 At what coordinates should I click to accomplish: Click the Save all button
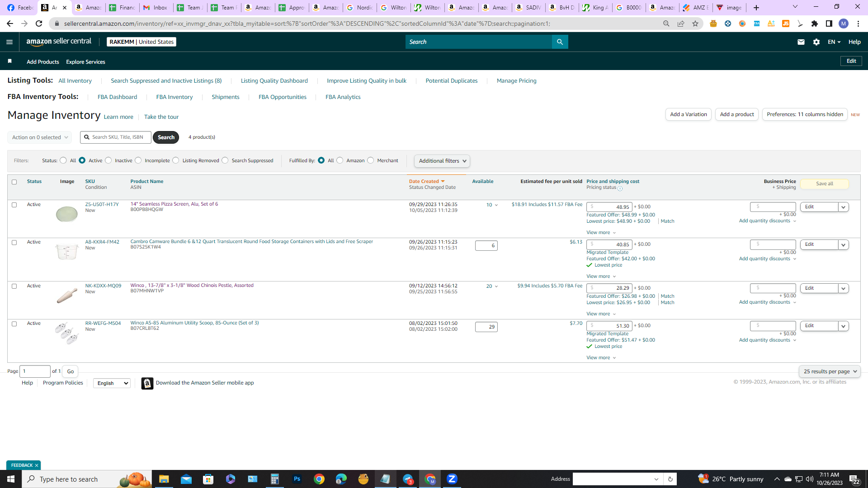[825, 184]
